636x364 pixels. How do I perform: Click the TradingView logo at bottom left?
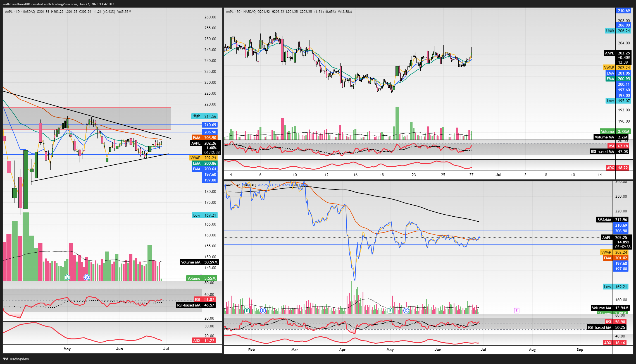point(16,359)
